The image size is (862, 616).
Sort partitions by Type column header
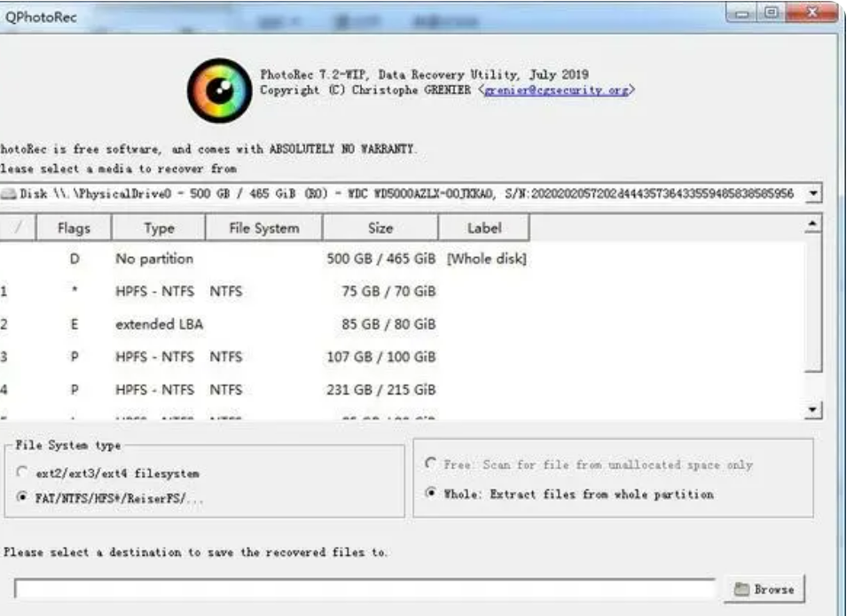coord(159,228)
